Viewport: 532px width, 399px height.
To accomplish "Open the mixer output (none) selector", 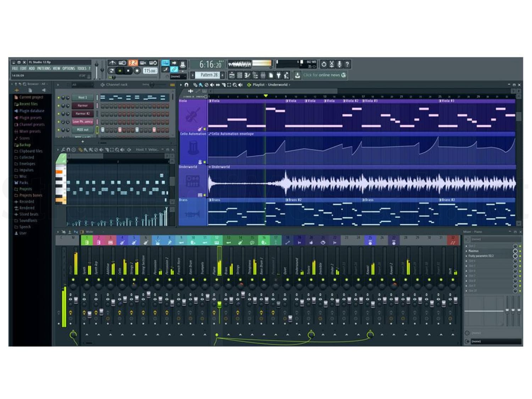I will pyautogui.click(x=495, y=341).
